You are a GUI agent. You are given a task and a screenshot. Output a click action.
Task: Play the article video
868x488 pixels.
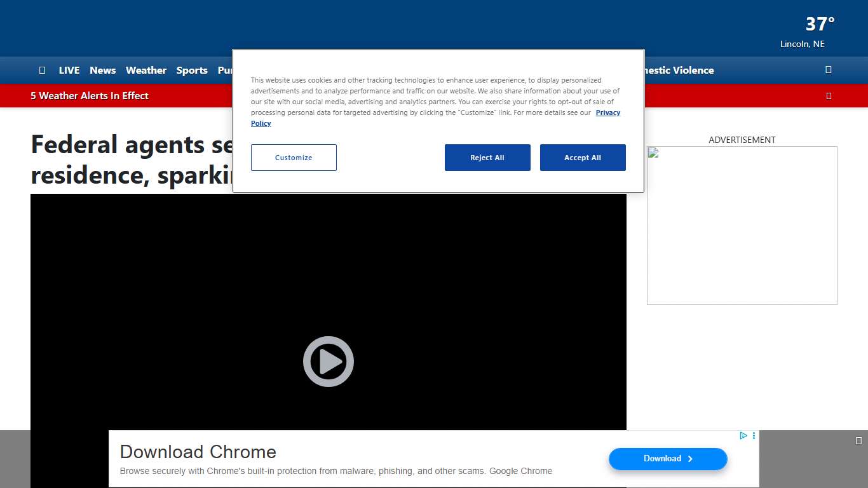(328, 362)
